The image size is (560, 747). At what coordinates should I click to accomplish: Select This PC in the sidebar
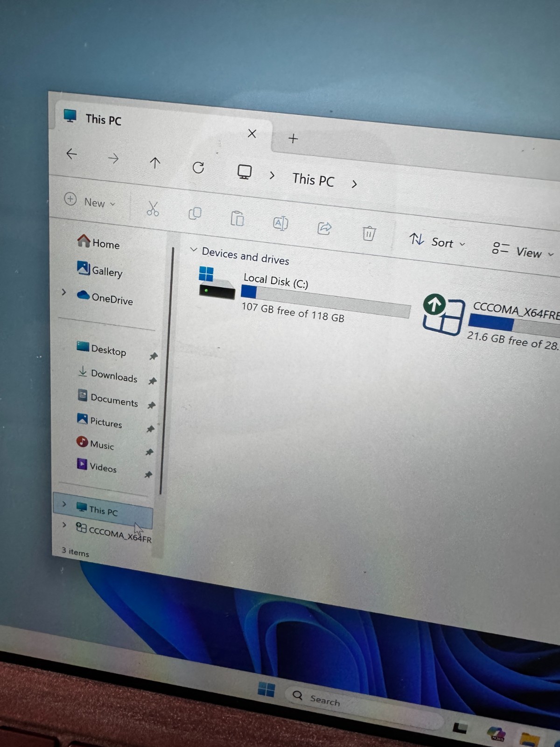click(x=103, y=510)
